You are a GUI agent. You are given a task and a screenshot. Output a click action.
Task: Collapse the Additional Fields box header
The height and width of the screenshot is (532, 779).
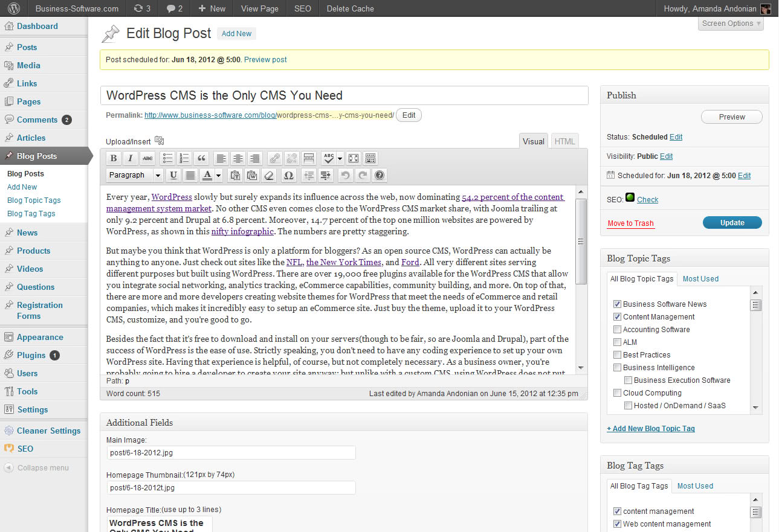point(344,422)
